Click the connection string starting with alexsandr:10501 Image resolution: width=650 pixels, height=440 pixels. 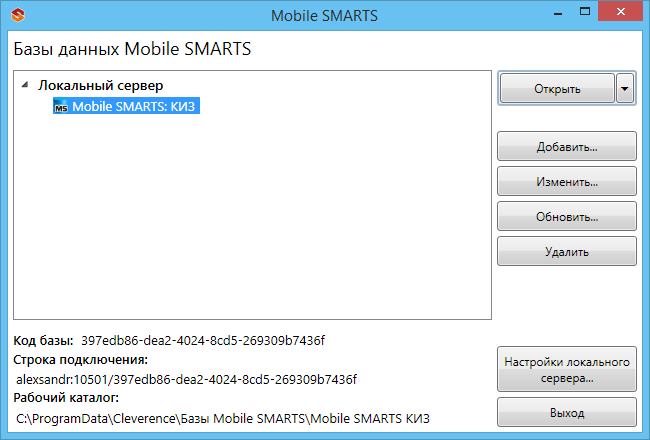point(186,379)
